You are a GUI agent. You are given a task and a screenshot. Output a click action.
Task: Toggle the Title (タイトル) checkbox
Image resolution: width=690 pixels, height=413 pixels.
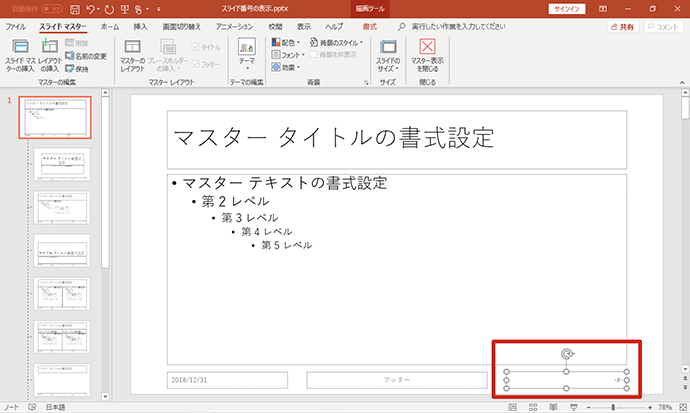[x=195, y=47]
